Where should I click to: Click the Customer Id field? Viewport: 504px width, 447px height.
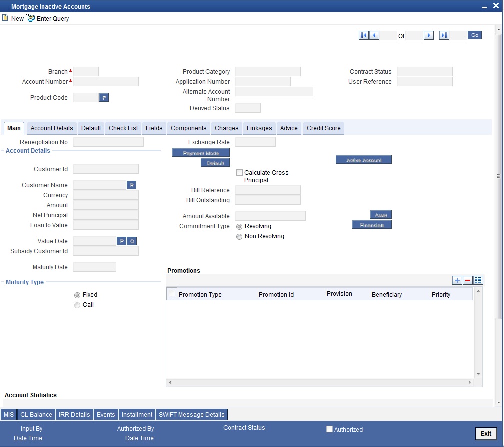tap(106, 169)
